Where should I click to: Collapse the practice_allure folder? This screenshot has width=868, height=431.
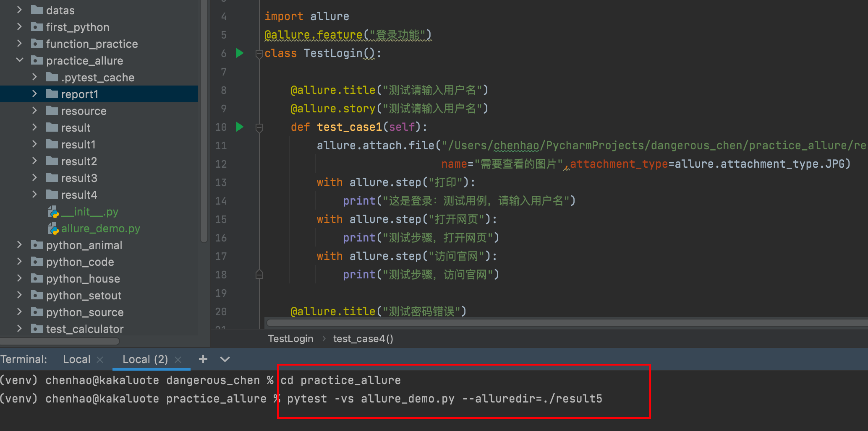(x=19, y=60)
